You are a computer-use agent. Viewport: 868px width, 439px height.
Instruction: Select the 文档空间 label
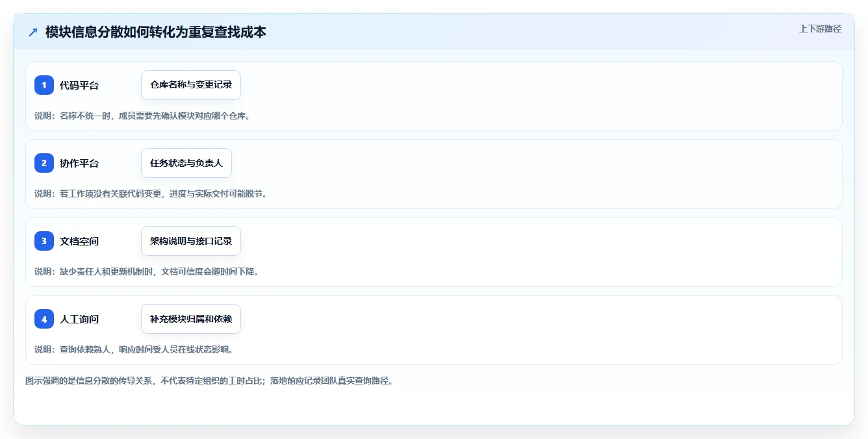(x=79, y=241)
